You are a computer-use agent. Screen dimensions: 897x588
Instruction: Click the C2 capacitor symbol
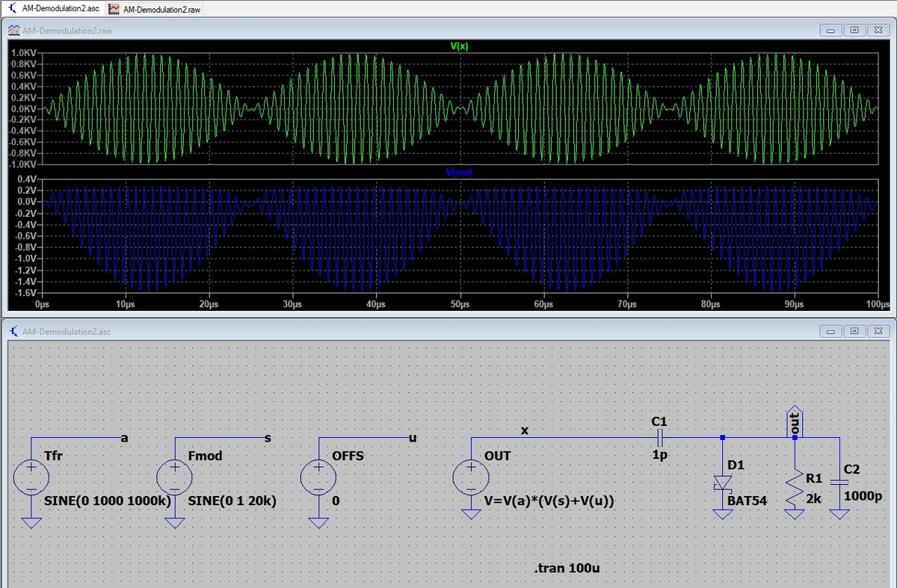(839, 484)
